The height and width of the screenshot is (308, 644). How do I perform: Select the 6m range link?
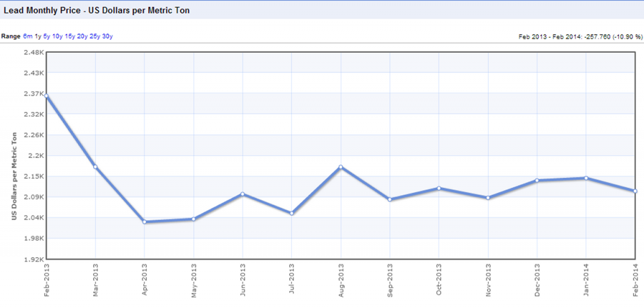pyautogui.click(x=28, y=36)
